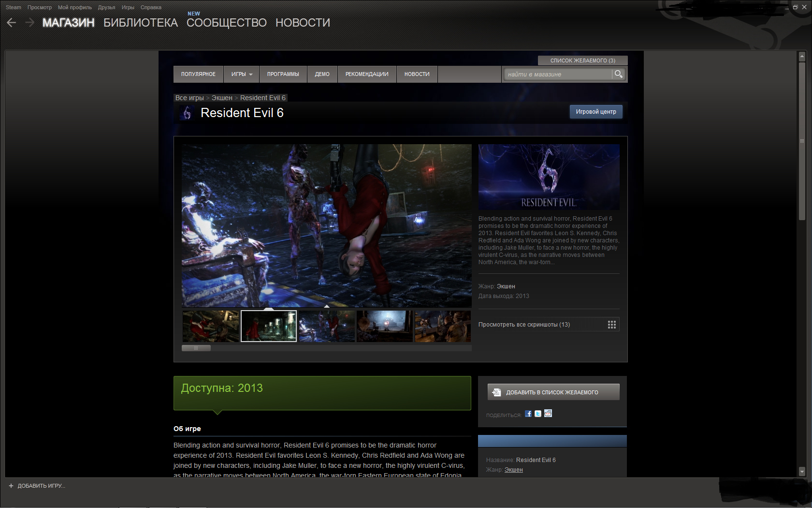Follow the Экшен breadcrumb link

tap(222, 98)
